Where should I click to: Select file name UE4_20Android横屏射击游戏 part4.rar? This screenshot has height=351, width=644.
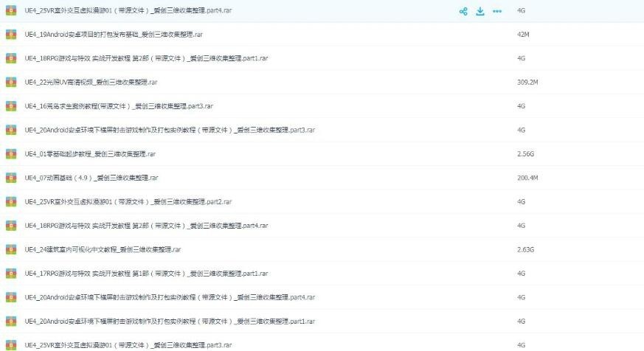170,297
